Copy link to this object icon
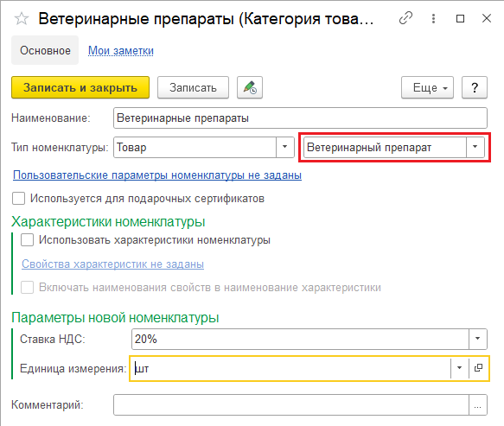This screenshot has width=504, height=426. (x=405, y=18)
